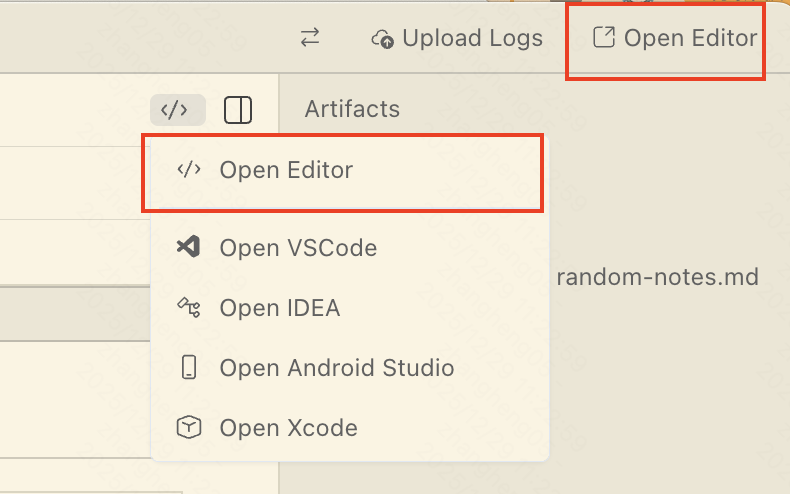Choose Open IDEA in the menu
790x494 pixels.
point(280,308)
